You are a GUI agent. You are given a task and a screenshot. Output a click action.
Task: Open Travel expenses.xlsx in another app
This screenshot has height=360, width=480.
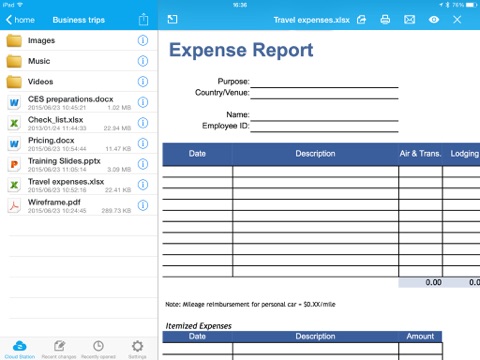tap(361, 20)
